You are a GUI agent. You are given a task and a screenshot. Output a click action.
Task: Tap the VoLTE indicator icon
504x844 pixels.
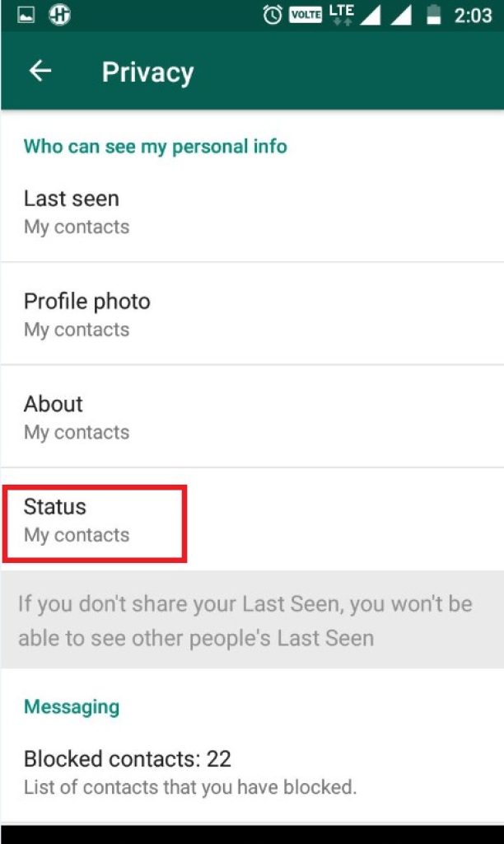306,16
